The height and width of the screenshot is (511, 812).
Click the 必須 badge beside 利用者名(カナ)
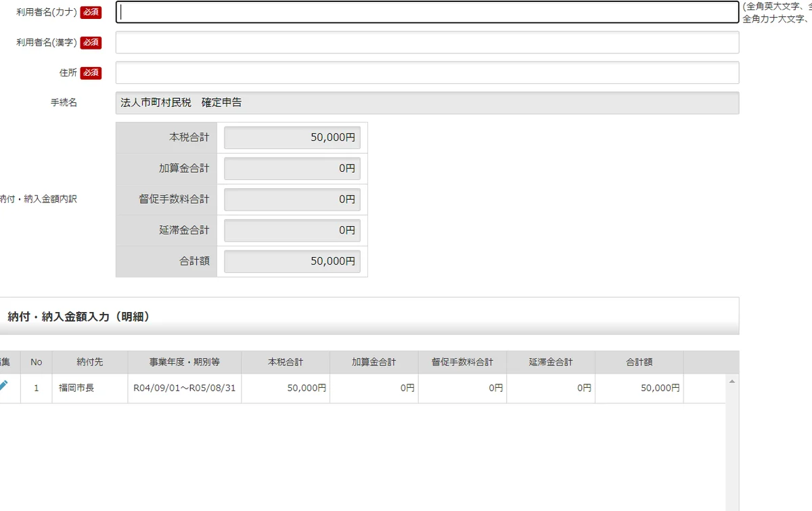click(x=91, y=12)
